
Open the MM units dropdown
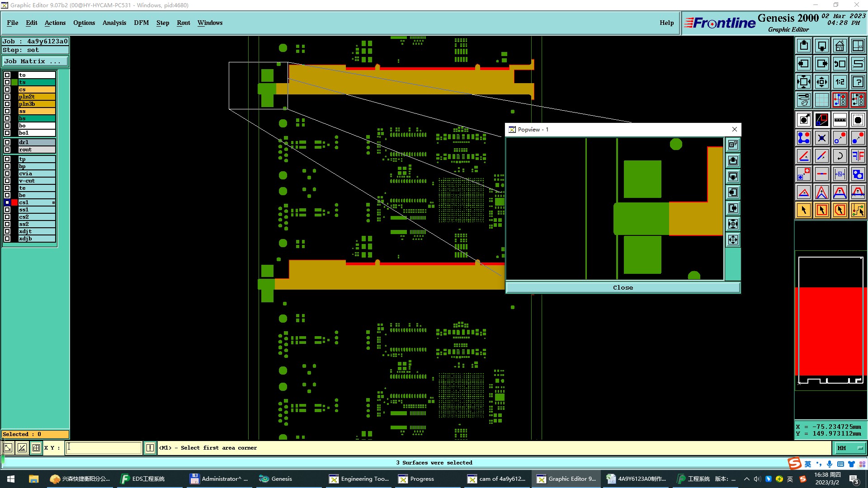click(x=850, y=448)
